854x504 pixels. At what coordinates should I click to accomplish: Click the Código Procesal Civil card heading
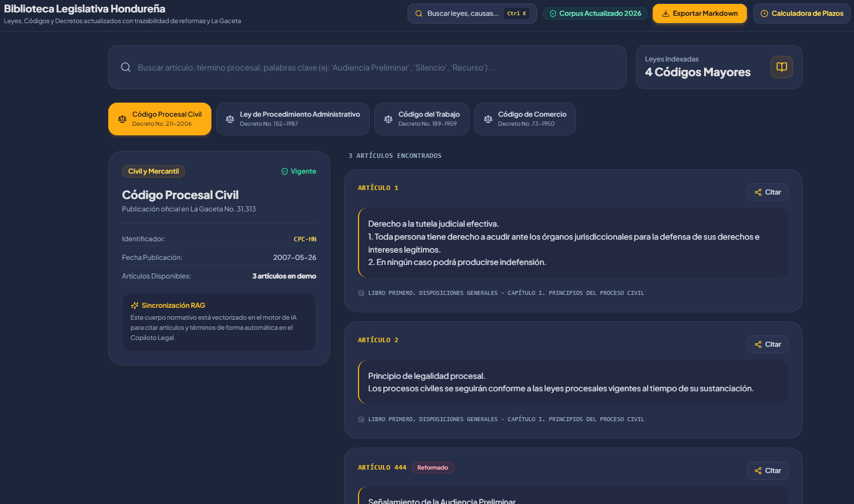click(x=180, y=195)
